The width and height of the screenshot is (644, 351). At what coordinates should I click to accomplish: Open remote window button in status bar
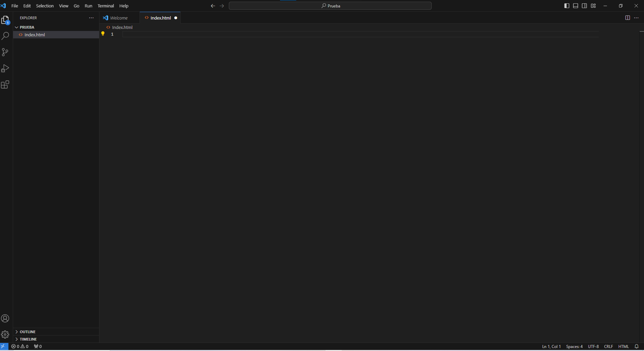coord(4,346)
